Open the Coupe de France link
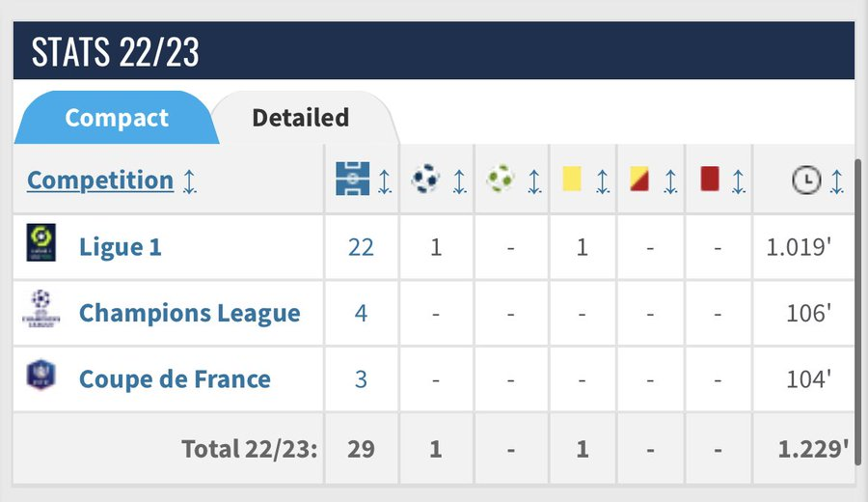 click(175, 378)
